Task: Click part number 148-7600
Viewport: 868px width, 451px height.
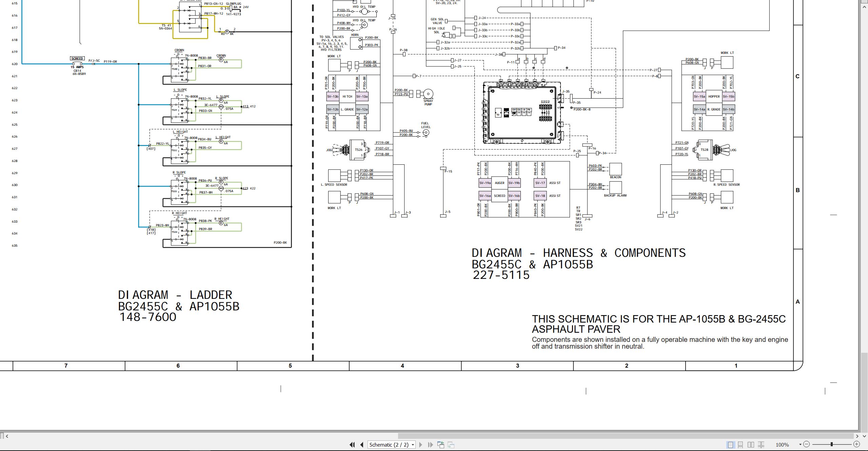Action: tap(147, 317)
